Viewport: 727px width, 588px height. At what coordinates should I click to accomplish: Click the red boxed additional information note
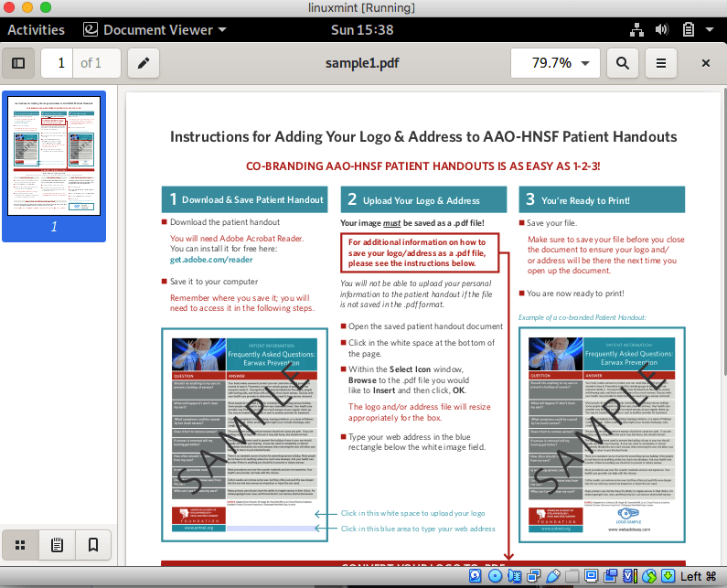(420, 252)
